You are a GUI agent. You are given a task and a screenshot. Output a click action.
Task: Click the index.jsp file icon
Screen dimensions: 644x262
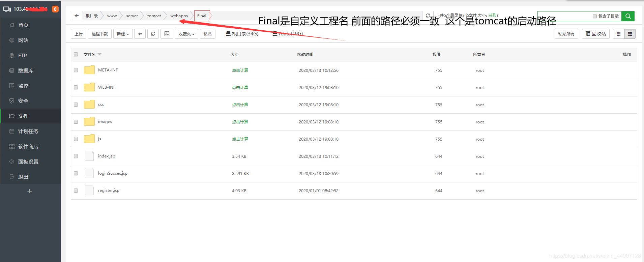89,156
